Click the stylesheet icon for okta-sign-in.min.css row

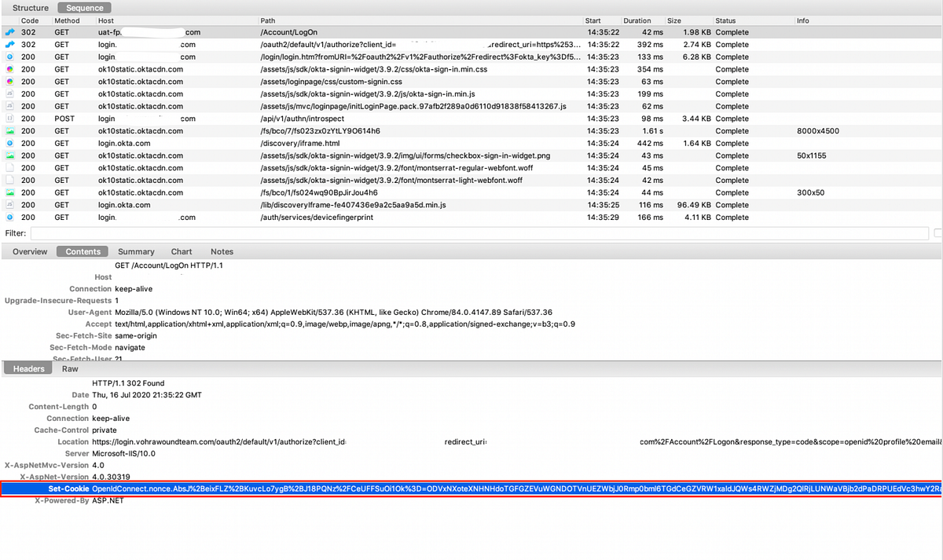pyautogui.click(x=8, y=69)
